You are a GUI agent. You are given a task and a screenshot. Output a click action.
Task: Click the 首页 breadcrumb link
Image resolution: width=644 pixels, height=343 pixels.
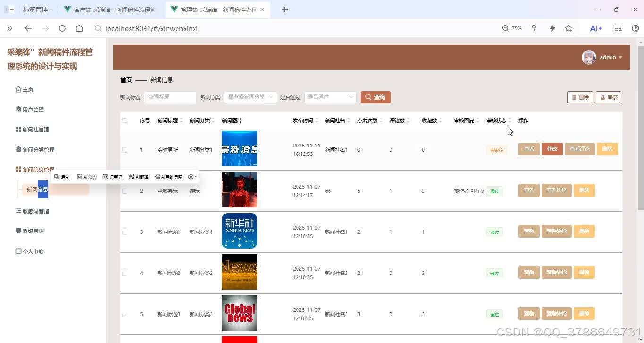tap(126, 80)
